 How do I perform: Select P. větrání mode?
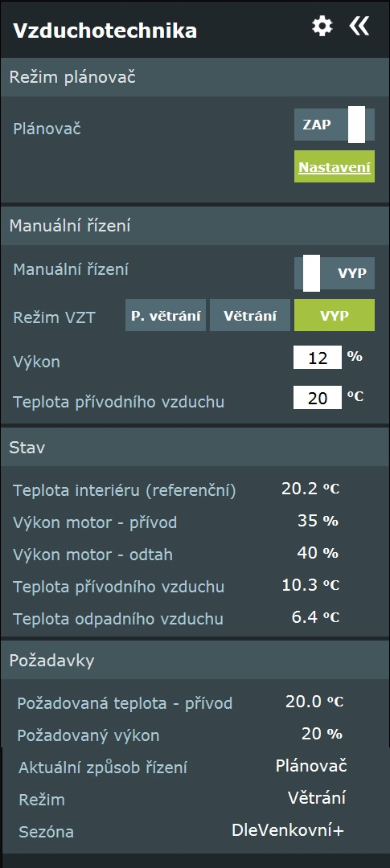click(x=166, y=316)
